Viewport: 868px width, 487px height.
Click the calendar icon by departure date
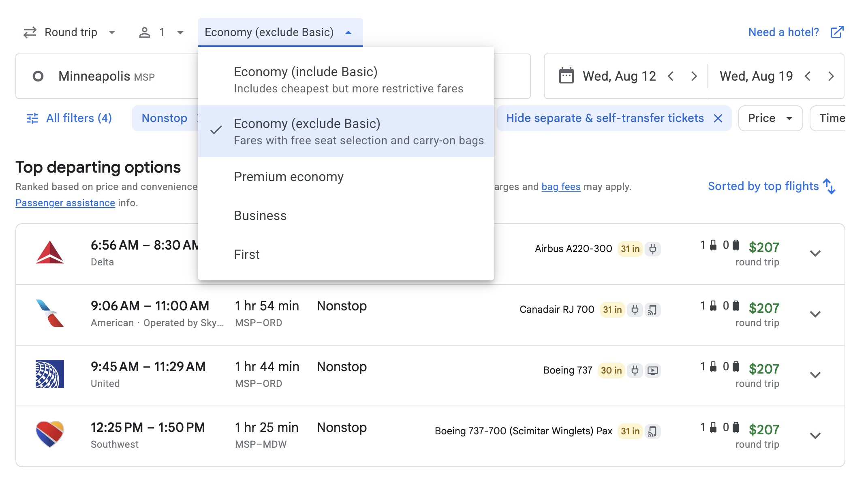click(567, 76)
